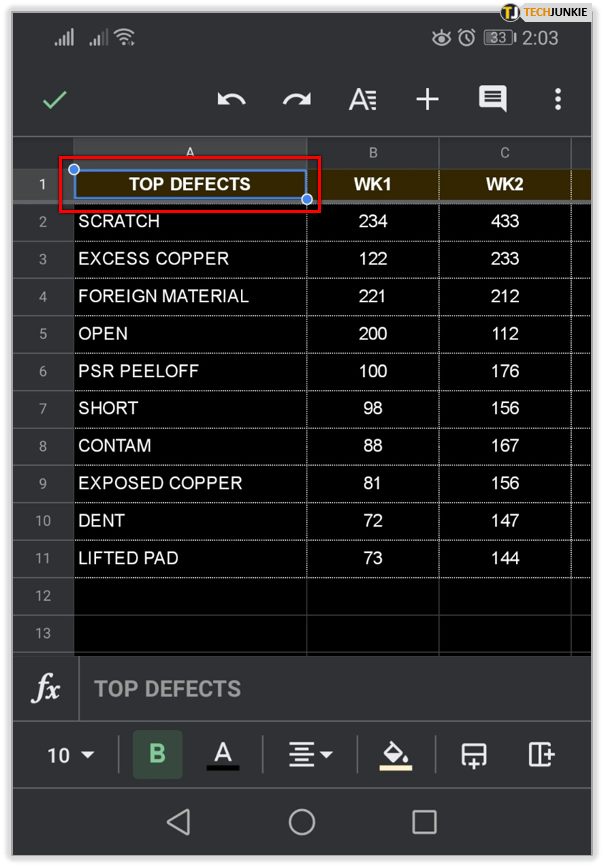Open the three-dot overflow menu

coord(557,100)
